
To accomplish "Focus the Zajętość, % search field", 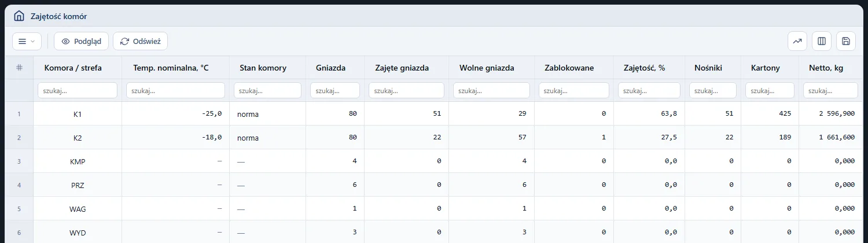I will coord(649,90).
